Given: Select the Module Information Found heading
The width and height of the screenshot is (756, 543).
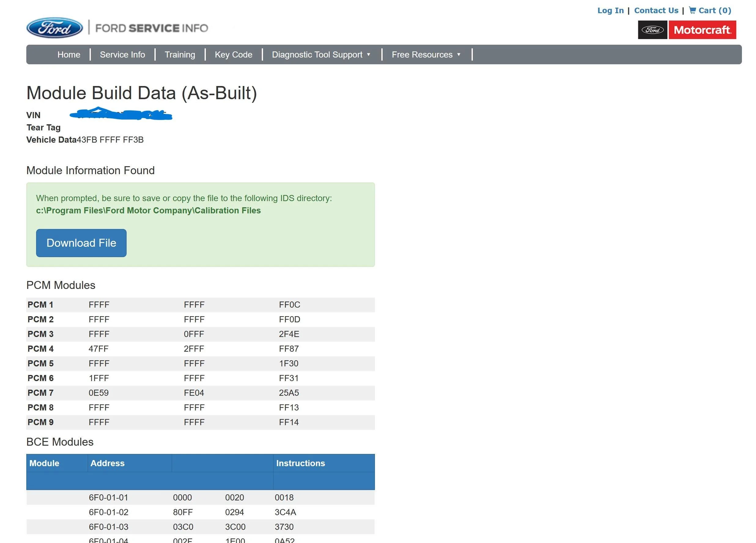Looking at the screenshot, I should tap(90, 170).
